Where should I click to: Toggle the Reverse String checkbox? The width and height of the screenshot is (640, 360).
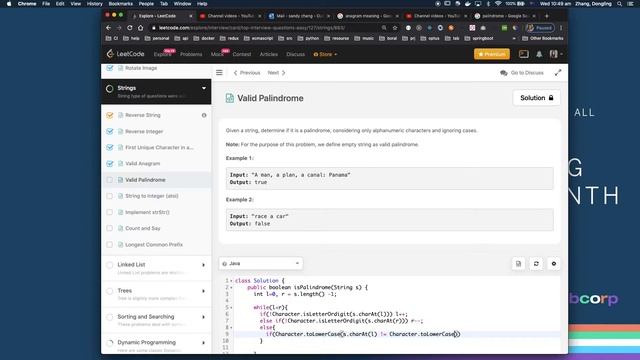pos(109,115)
